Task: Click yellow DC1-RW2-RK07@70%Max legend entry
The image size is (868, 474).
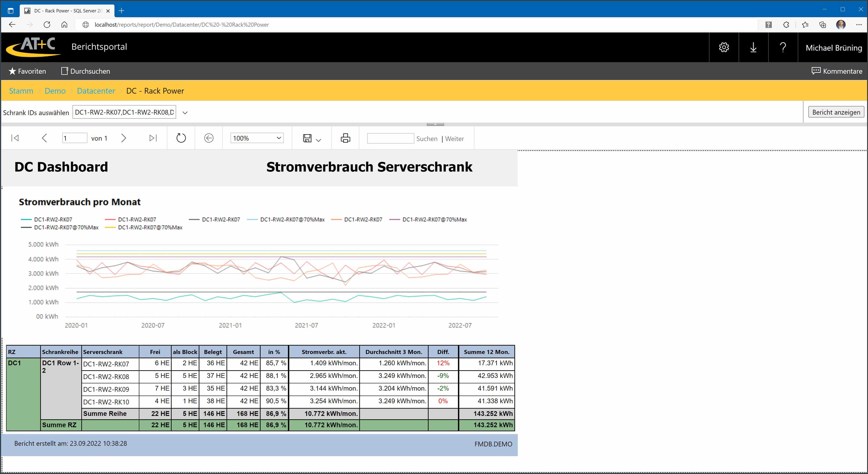Action: pos(144,228)
